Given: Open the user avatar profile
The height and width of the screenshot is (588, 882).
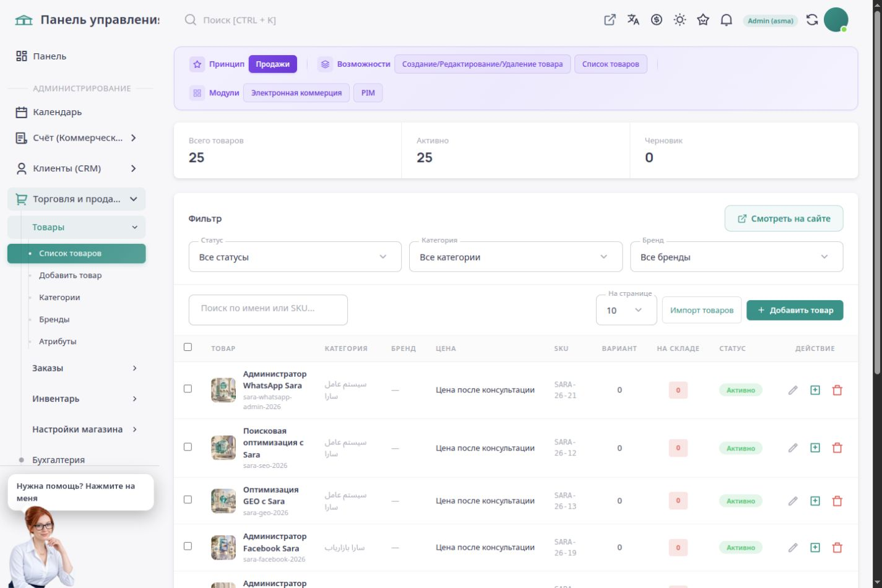Looking at the screenshot, I should [x=836, y=20].
